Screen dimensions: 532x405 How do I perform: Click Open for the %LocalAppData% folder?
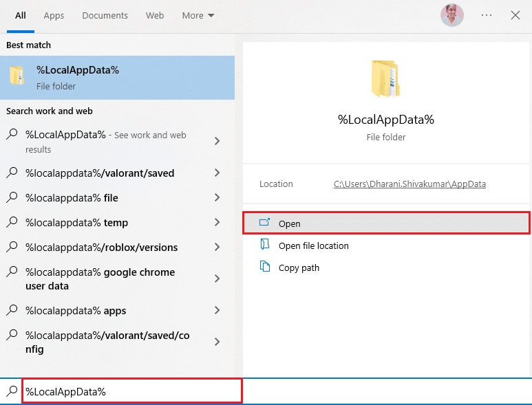pyautogui.click(x=387, y=223)
